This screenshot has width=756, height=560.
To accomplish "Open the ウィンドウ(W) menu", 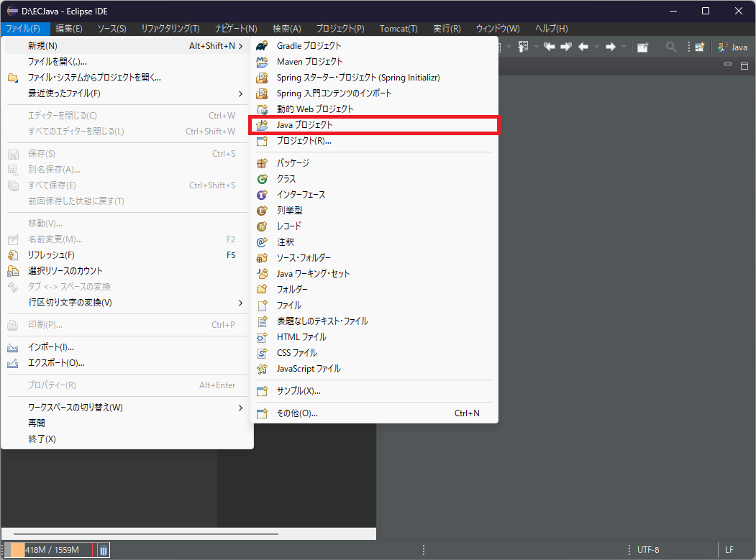I will tap(498, 29).
